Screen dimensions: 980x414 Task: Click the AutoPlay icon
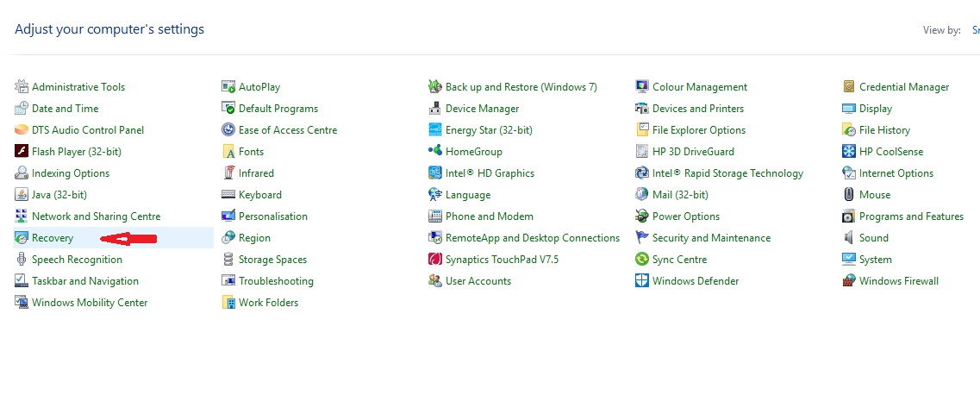pyautogui.click(x=228, y=87)
